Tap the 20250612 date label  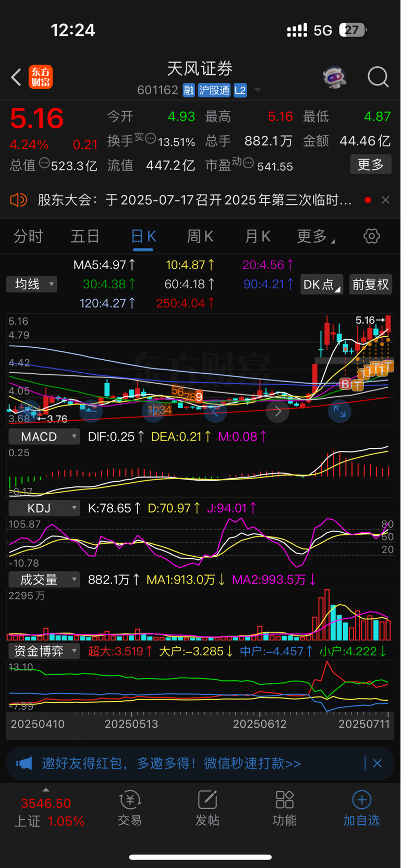(x=260, y=724)
